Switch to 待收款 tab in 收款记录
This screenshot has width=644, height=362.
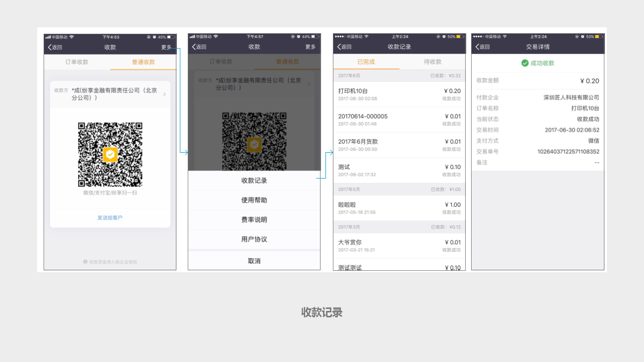[x=432, y=62]
